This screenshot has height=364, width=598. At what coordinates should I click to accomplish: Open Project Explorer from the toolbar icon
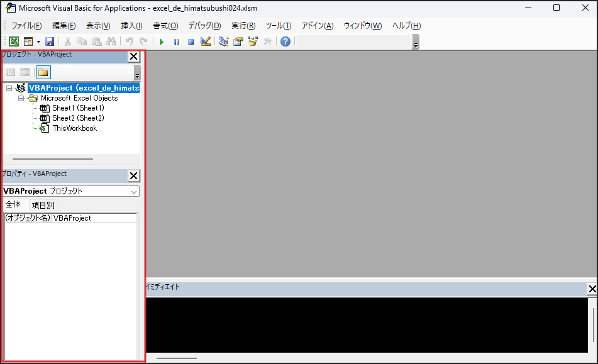(224, 41)
